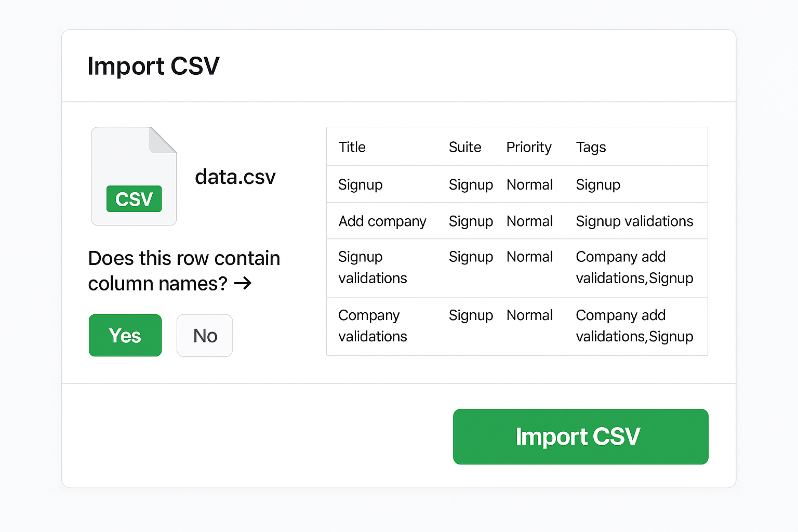Click the green CSV badge on the file
The image size is (798, 532).
click(x=134, y=199)
